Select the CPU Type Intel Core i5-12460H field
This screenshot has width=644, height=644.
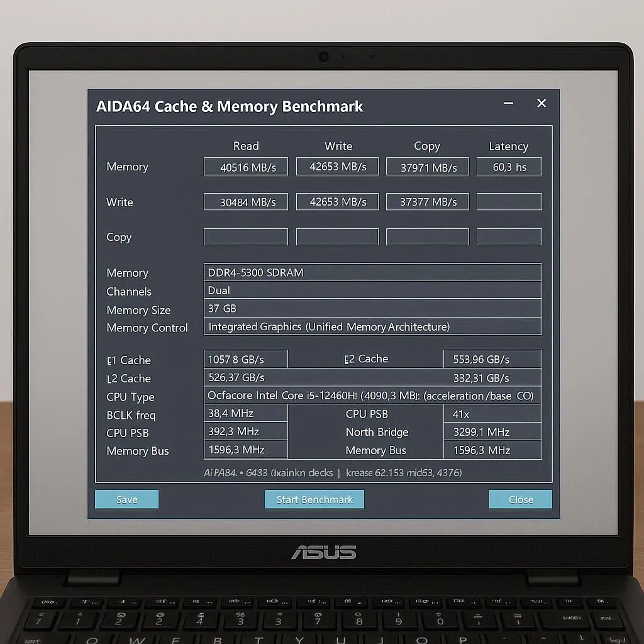372,396
